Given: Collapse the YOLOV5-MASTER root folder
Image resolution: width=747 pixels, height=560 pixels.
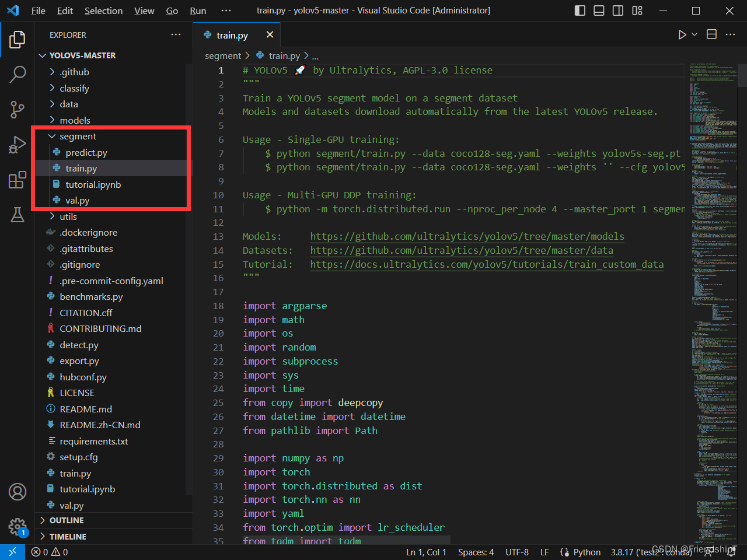Looking at the screenshot, I should (113, 55).
